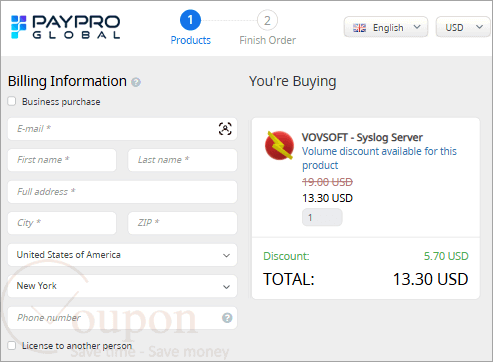
Task: Open the USD currency dropdown
Action: point(463,27)
